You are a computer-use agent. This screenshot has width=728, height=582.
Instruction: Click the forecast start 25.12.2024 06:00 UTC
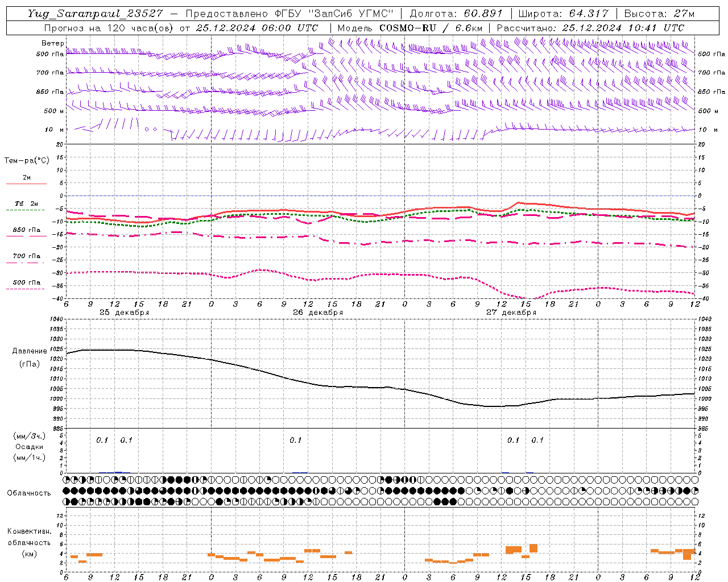coord(257,28)
